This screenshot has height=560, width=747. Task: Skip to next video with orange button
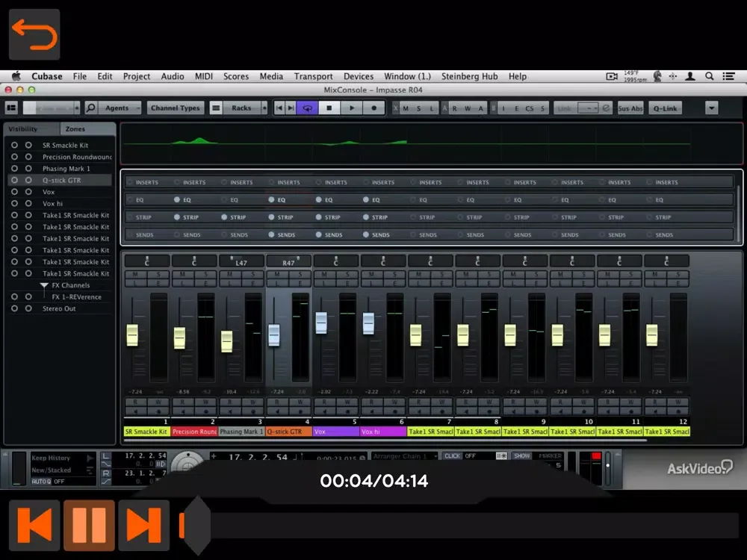[144, 525]
